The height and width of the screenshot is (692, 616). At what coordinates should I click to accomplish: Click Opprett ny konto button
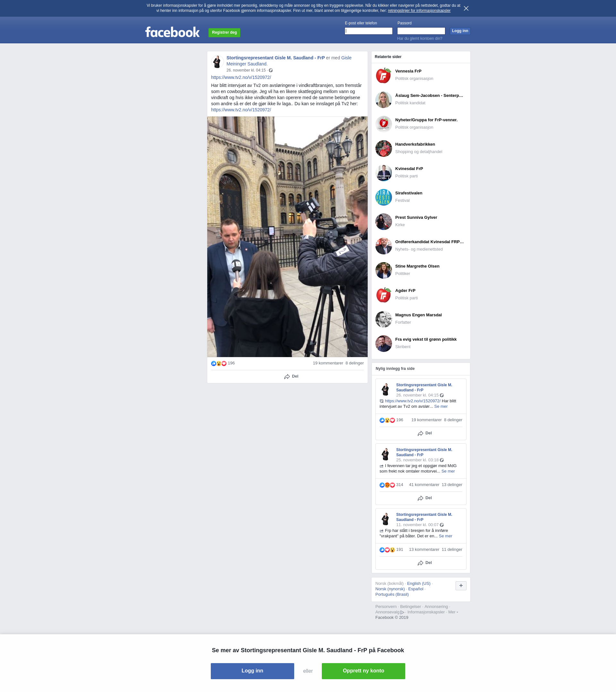pyautogui.click(x=363, y=671)
